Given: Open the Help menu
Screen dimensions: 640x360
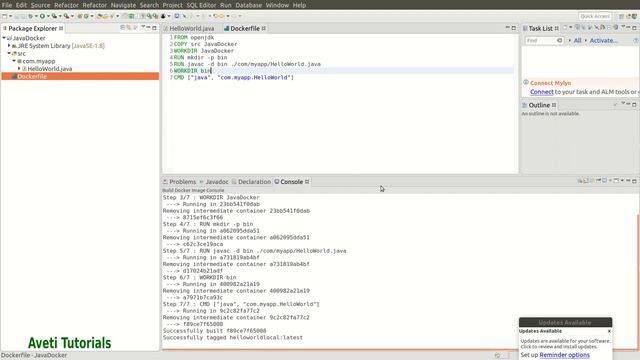Looking at the screenshot, I should click(x=299, y=5).
